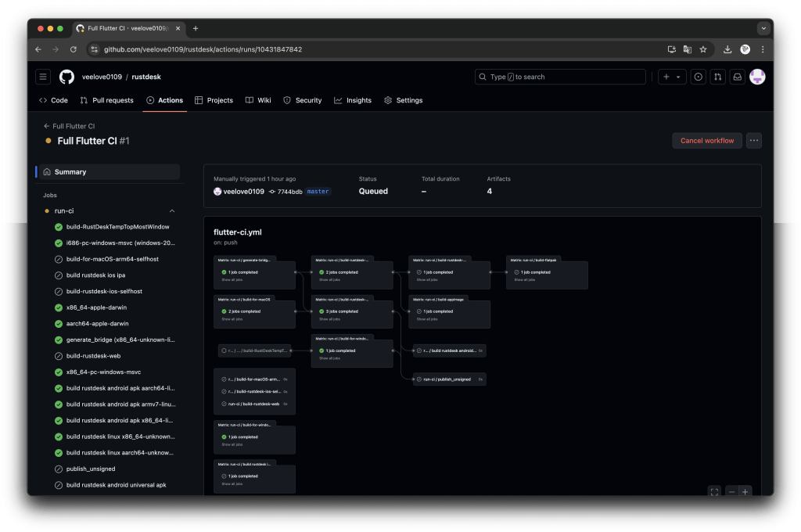Switch to the Pull requests tab
Viewport: 801px width, 532px height.
(x=106, y=100)
